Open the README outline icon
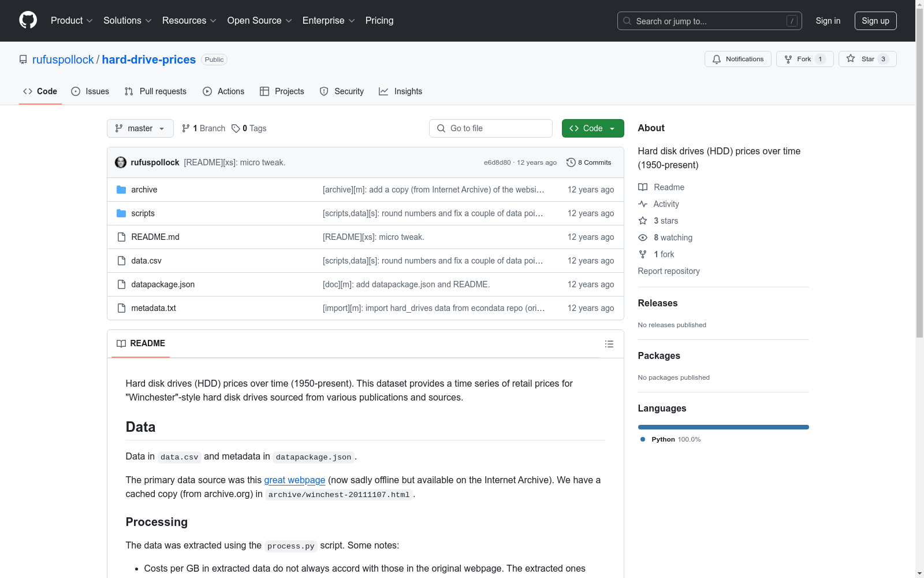 coord(609,344)
